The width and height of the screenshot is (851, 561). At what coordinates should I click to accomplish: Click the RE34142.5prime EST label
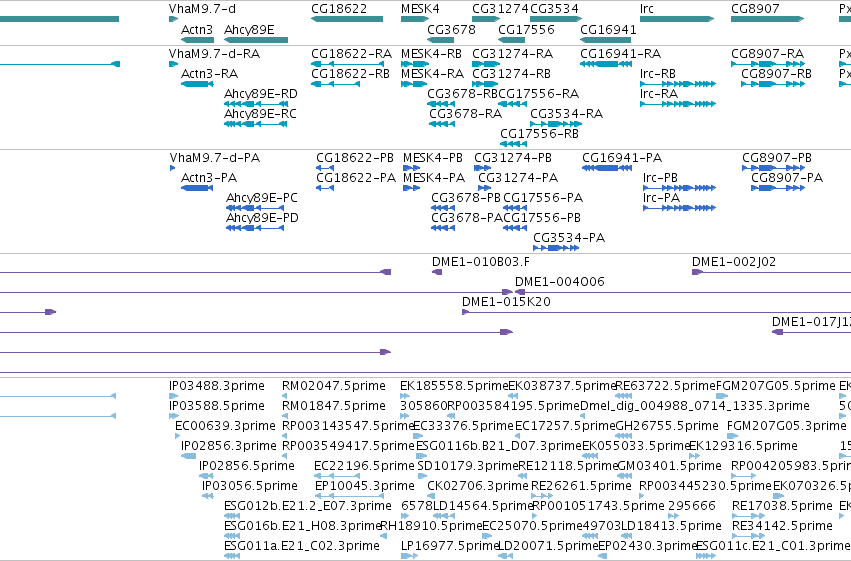(x=782, y=526)
